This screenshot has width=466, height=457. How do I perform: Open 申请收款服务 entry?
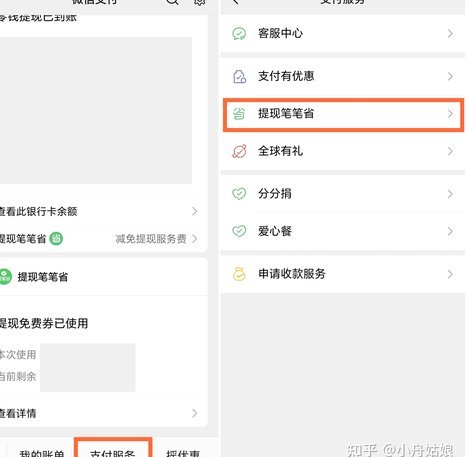343,274
